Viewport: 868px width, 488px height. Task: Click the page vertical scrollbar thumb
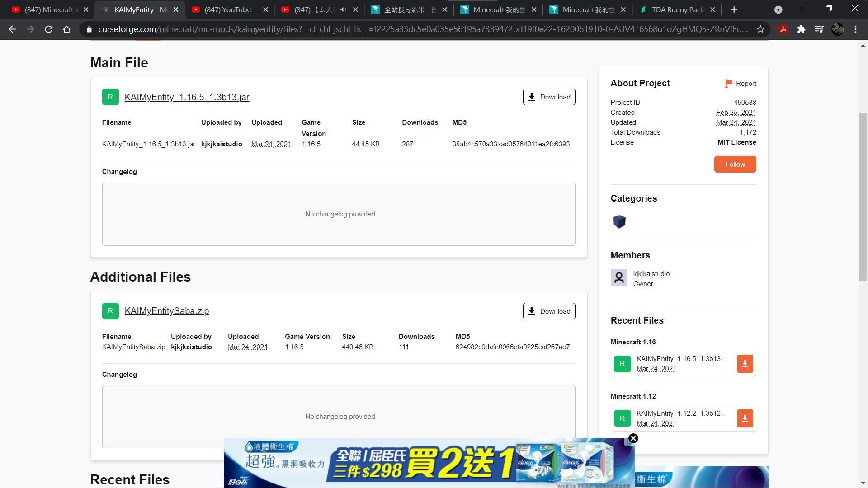(863, 197)
